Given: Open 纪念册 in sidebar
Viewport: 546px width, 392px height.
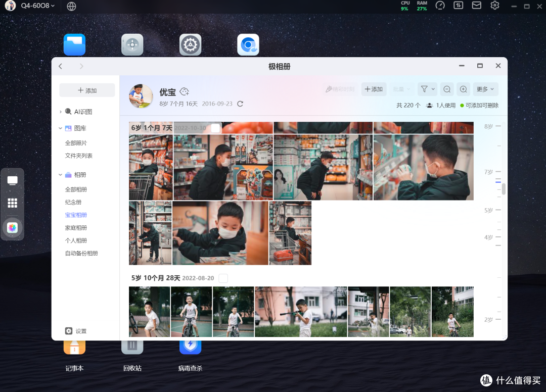Looking at the screenshot, I should pos(73,202).
